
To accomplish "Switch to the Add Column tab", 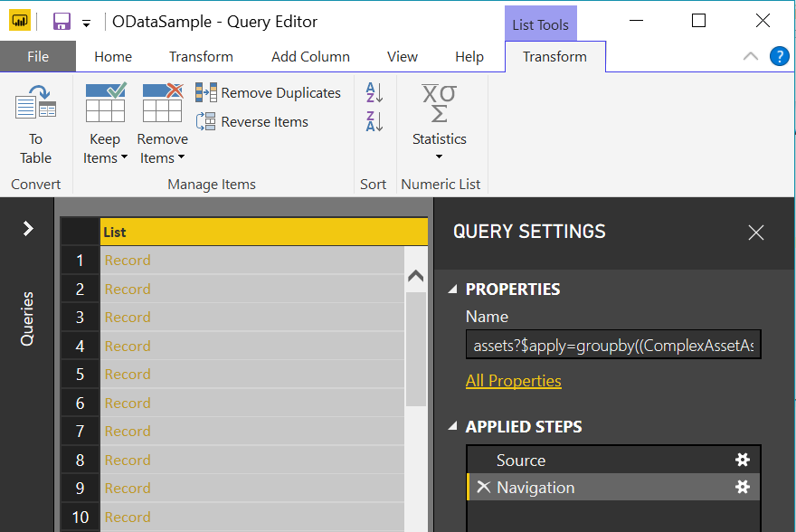I will click(310, 56).
